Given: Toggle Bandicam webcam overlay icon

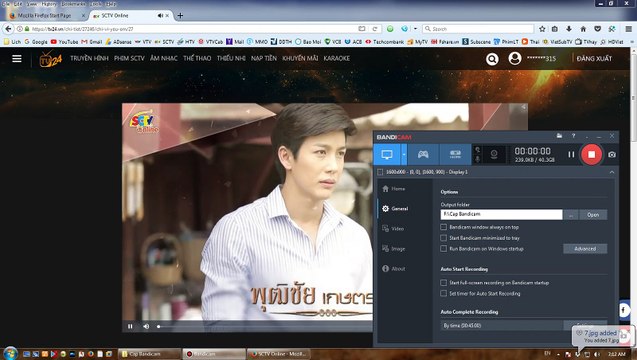Looking at the screenshot, I should pos(494,154).
